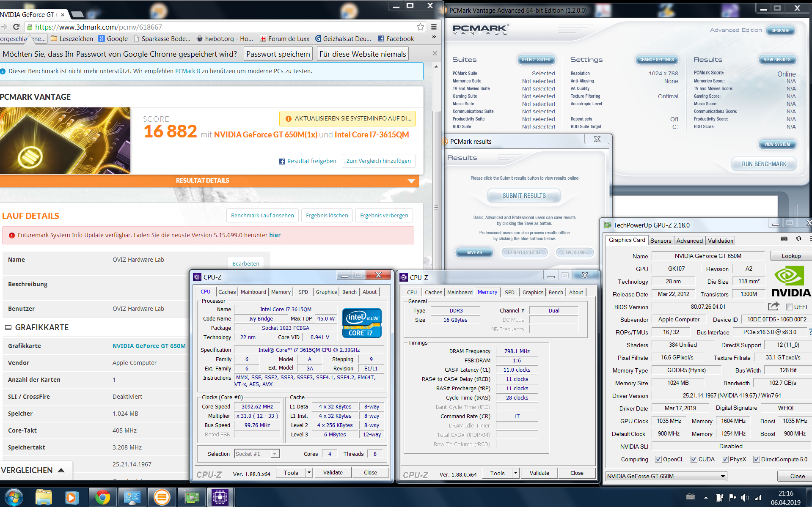
Task: Click Passwort speichern button
Action: pyautogui.click(x=278, y=54)
